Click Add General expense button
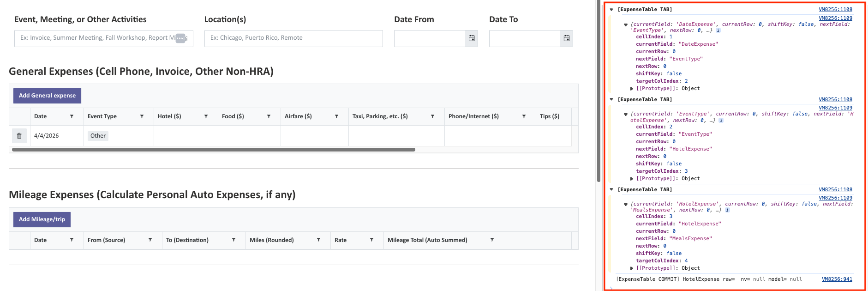The height and width of the screenshot is (291, 868). [47, 96]
